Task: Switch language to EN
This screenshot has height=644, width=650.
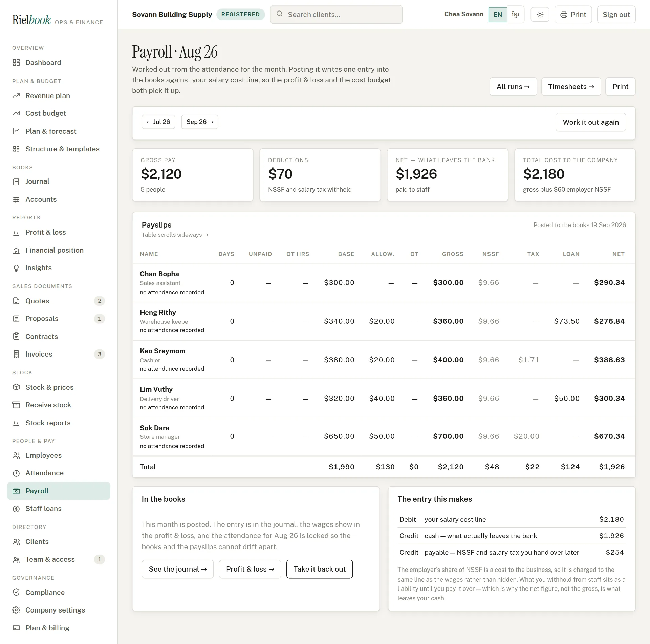Action: pos(498,15)
